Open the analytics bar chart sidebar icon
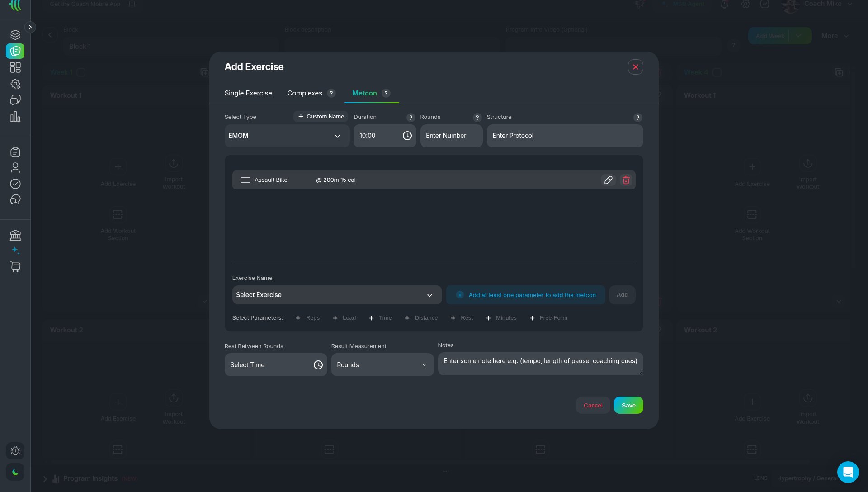This screenshot has width=868, height=492. [15, 116]
